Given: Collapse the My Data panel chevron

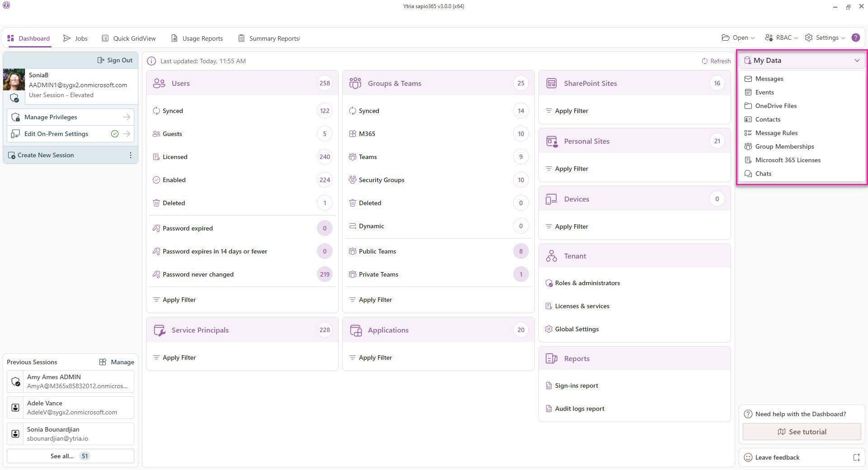Looking at the screenshot, I should [x=857, y=61].
